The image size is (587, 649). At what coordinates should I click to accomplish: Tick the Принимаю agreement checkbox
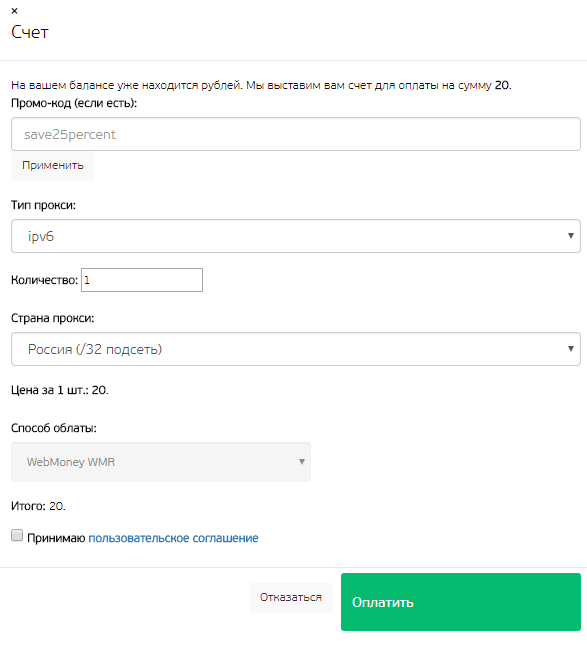[x=17, y=535]
